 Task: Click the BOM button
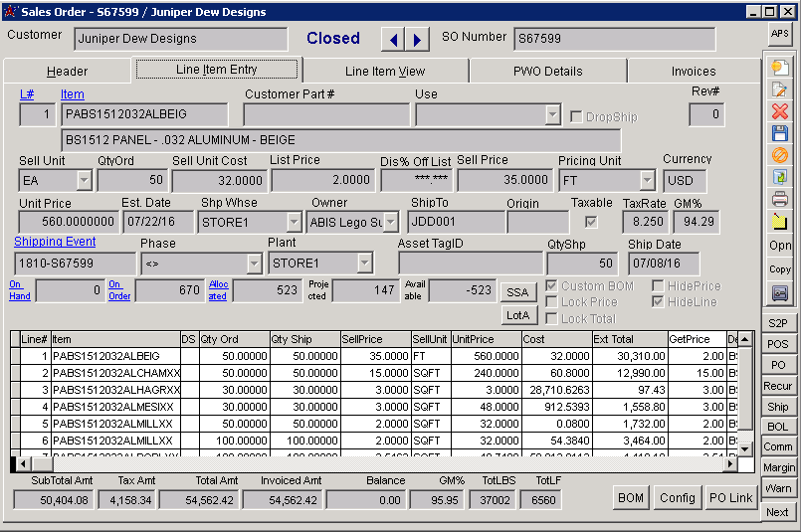click(x=631, y=498)
